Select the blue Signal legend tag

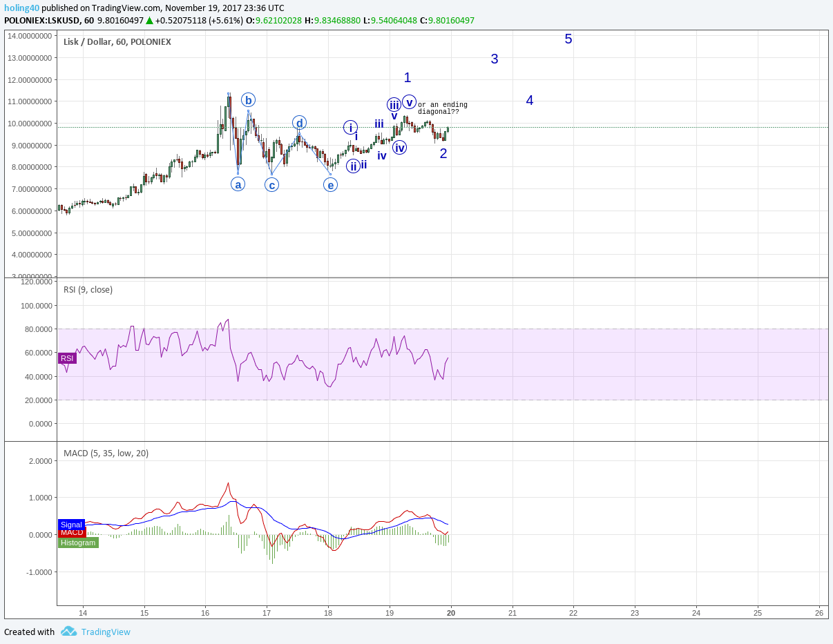point(71,525)
